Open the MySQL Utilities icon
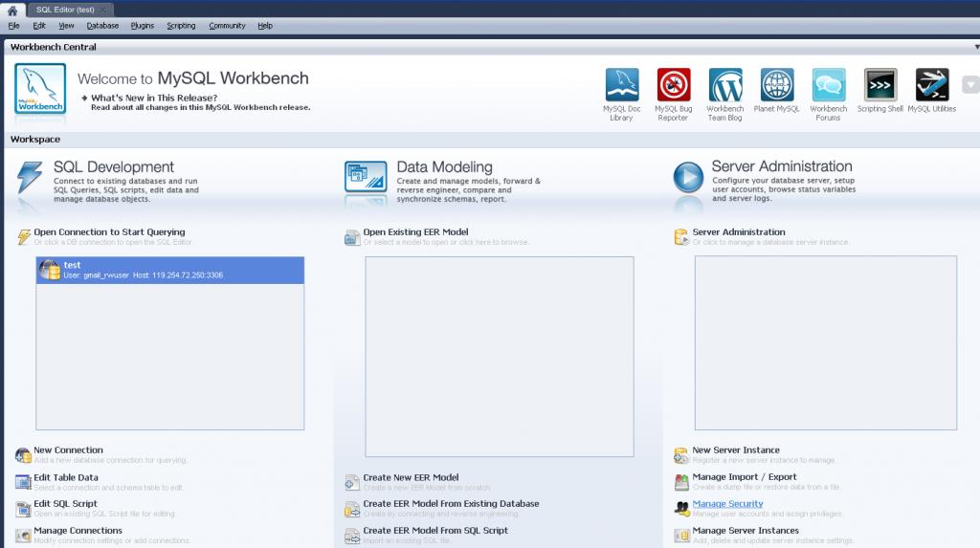Screen dimensions: 980x548 (x=931, y=85)
